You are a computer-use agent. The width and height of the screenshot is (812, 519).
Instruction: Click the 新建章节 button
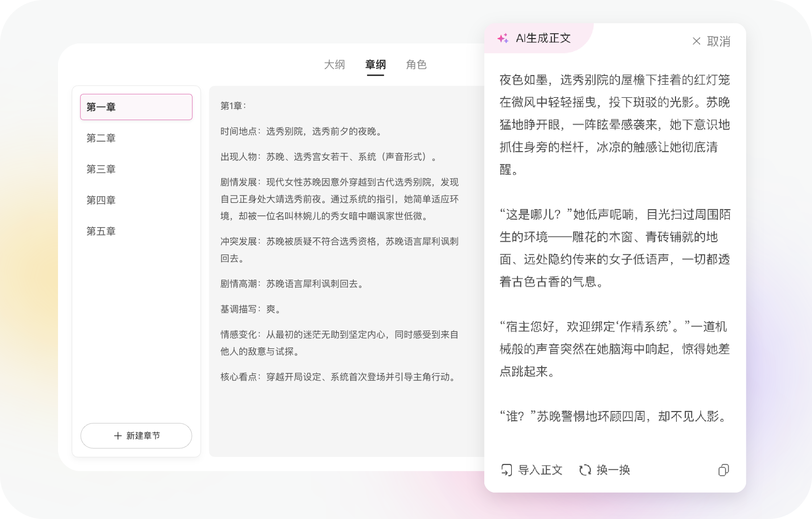point(136,436)
